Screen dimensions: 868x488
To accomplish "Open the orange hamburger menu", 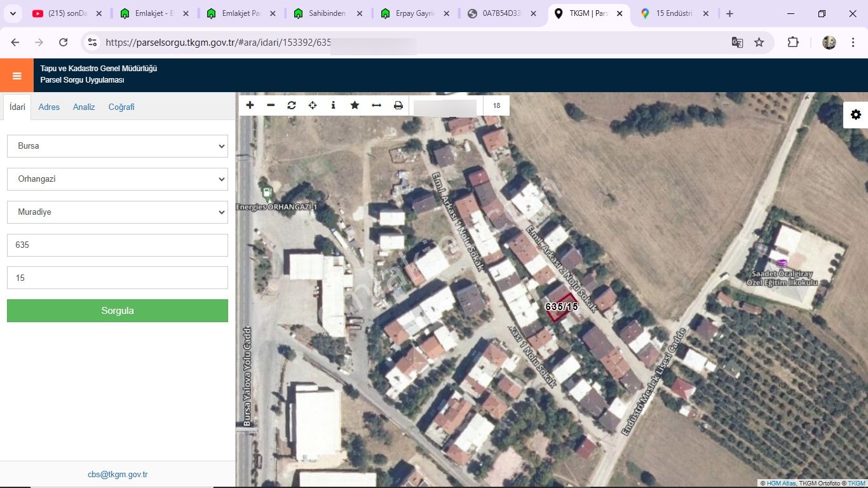I will coord(17,76).
